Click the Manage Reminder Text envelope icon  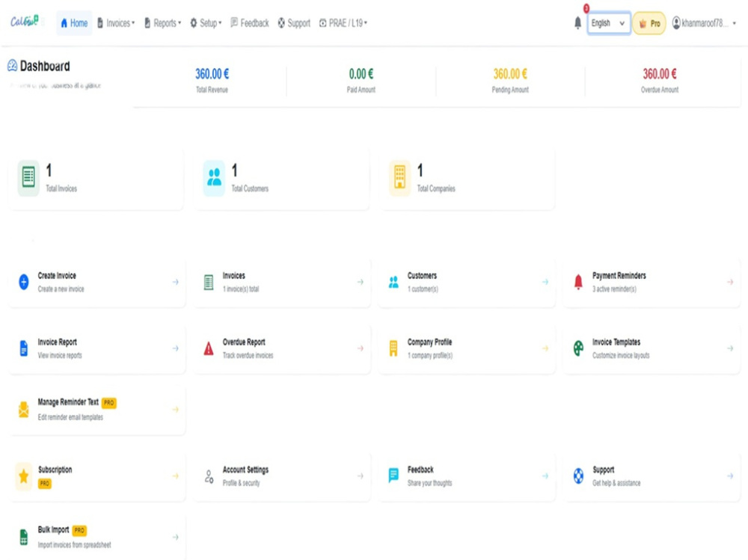pos(24,409)
